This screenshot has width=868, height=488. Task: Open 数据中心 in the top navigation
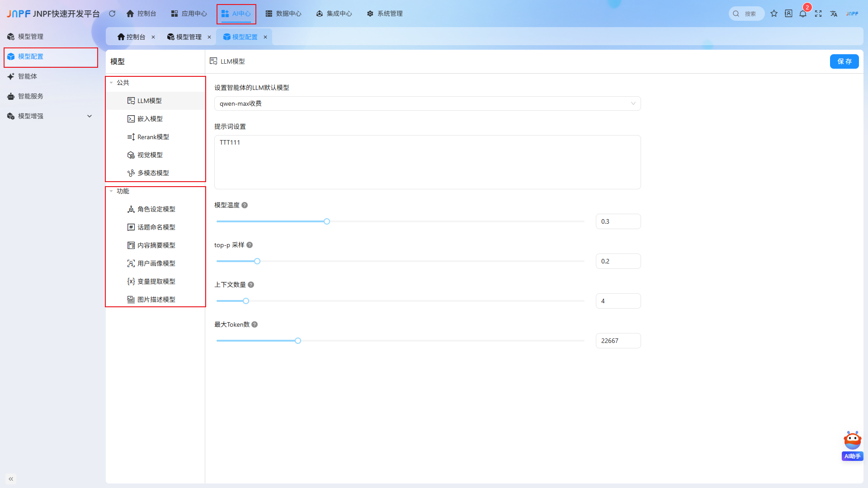[x=283, y=14]
